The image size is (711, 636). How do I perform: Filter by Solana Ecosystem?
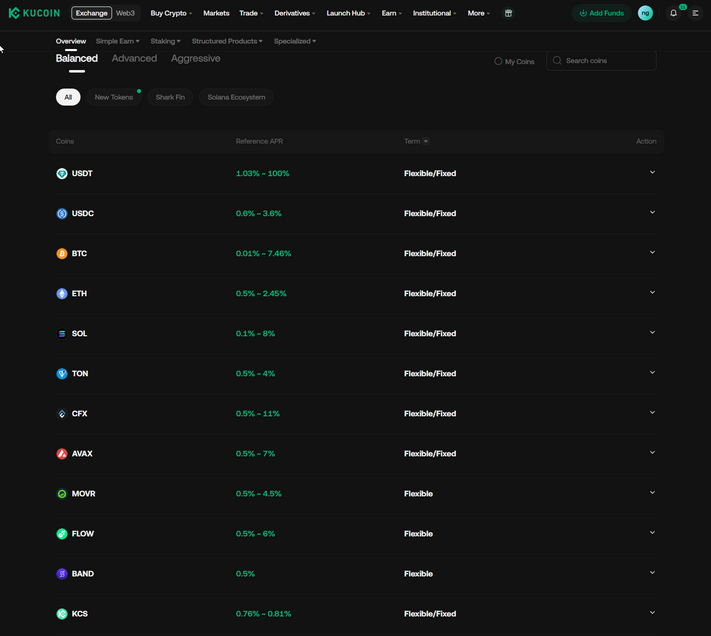(x=236, y=97)
